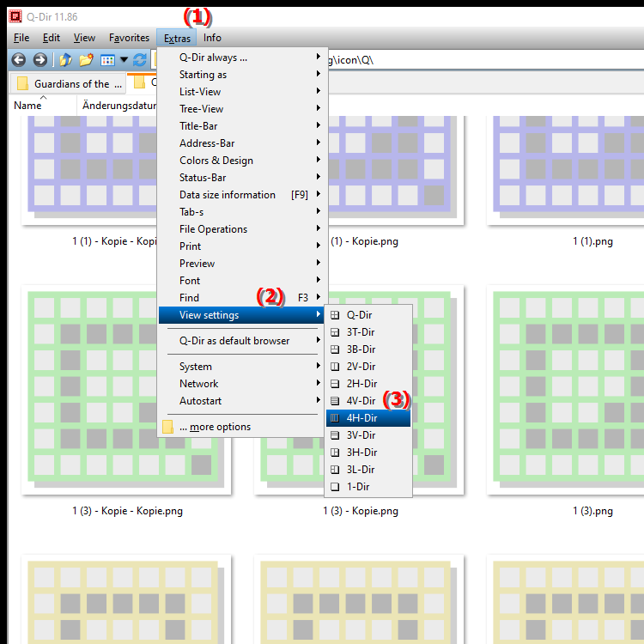Viewport: 644px width, 644px height.
Task: Open the Print submenu
Action: coord(243,246)
